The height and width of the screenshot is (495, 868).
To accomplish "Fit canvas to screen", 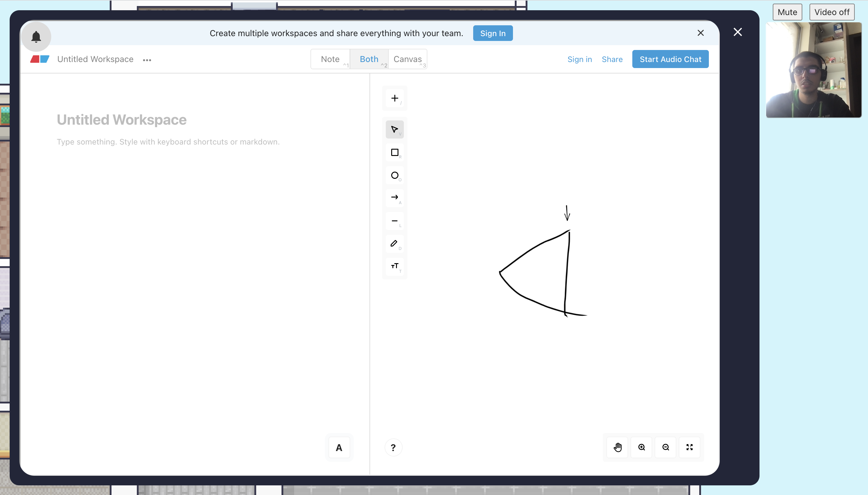I will [x=689, y=447].
